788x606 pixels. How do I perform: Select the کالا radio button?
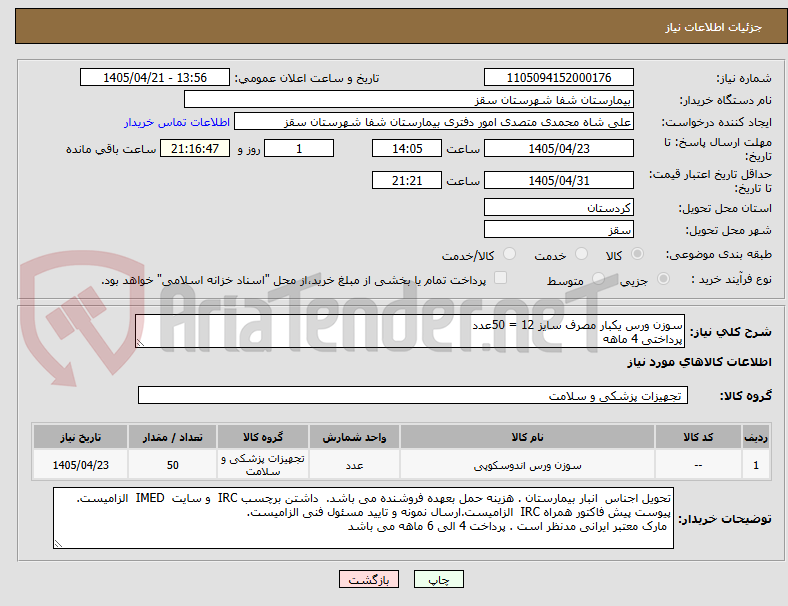pyautogui.click(x=637, y=254)
